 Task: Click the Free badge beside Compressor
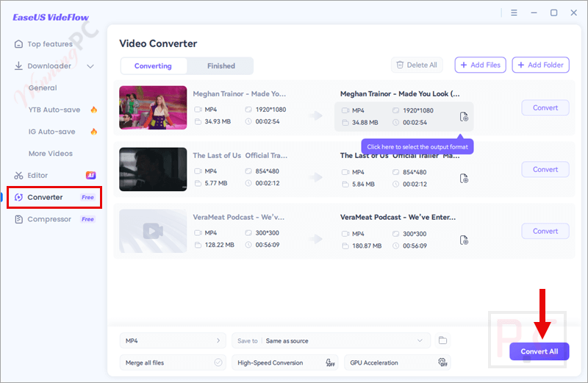click(x=87, y=219)
